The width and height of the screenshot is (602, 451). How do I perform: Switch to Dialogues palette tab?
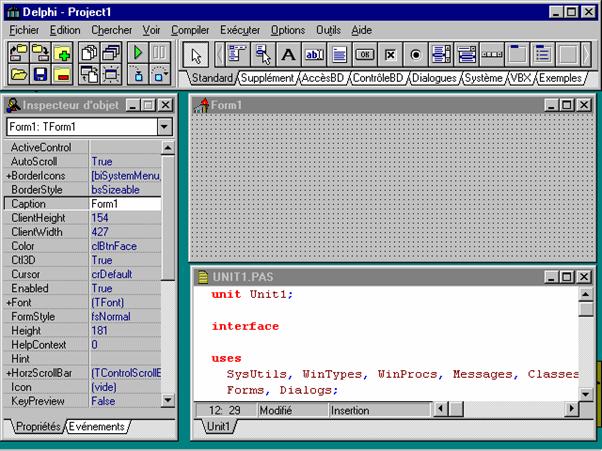click(434, 78)
